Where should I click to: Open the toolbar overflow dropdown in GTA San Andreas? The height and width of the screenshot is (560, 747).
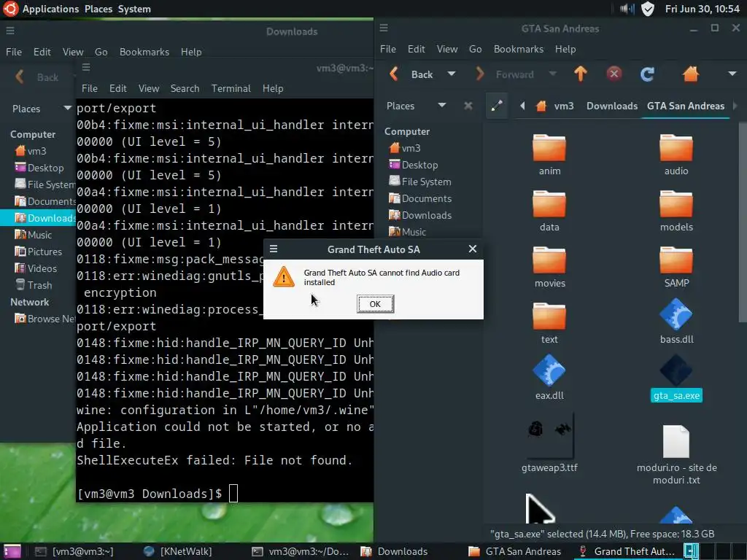coord(732,74)
